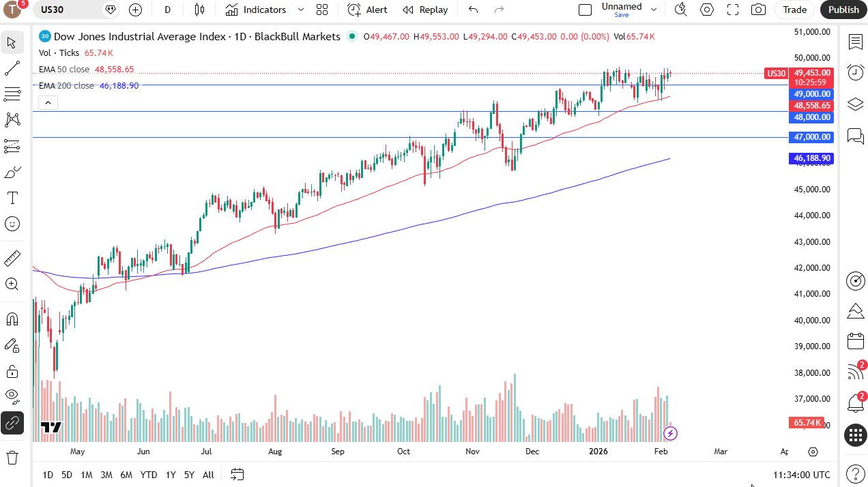
Task: Select the ruler measure tool
Action: (x=12, y=259)
